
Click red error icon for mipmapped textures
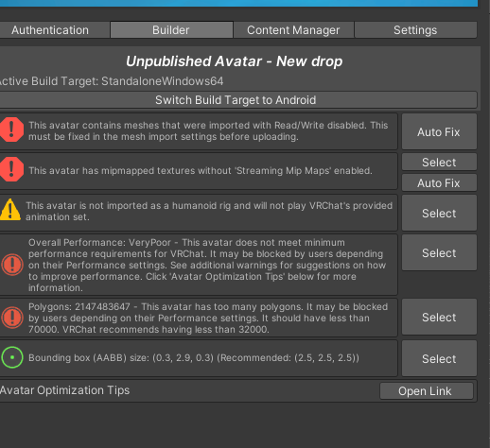[11, 169]
